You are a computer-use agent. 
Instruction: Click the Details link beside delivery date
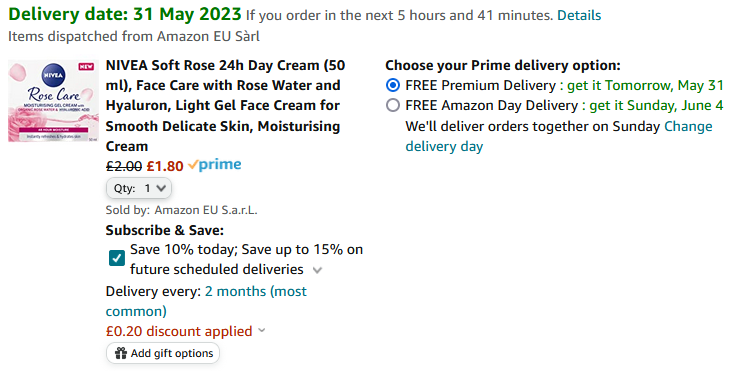(x=579, y=16)
